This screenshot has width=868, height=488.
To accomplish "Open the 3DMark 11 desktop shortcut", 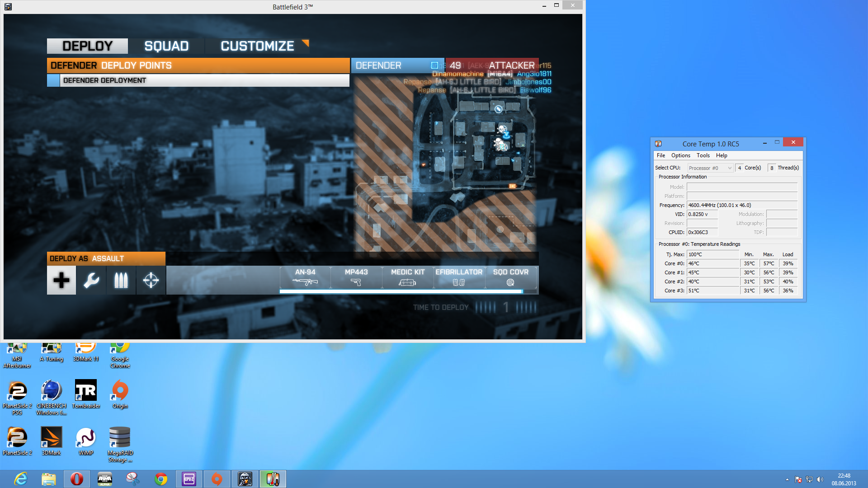I will coord(86,352).
